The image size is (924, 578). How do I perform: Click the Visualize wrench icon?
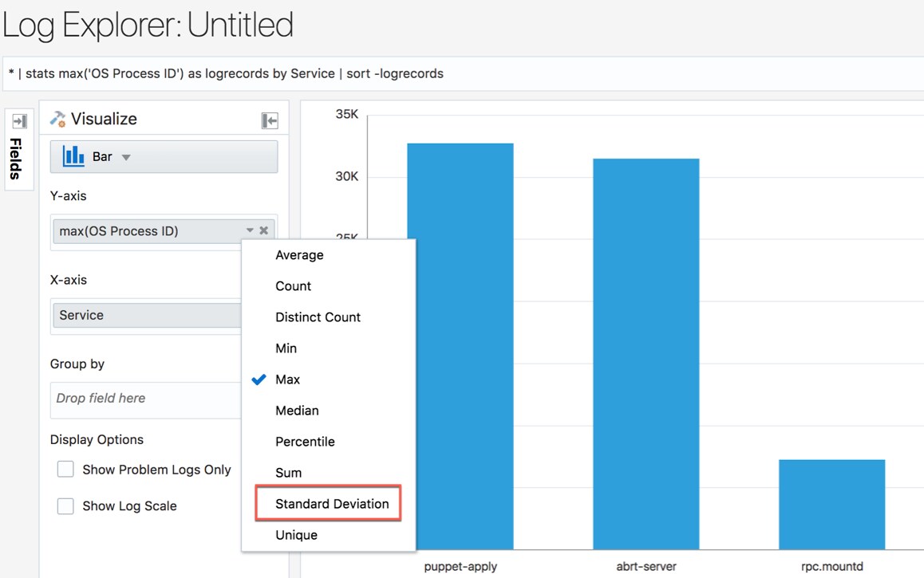coord(57,119)
